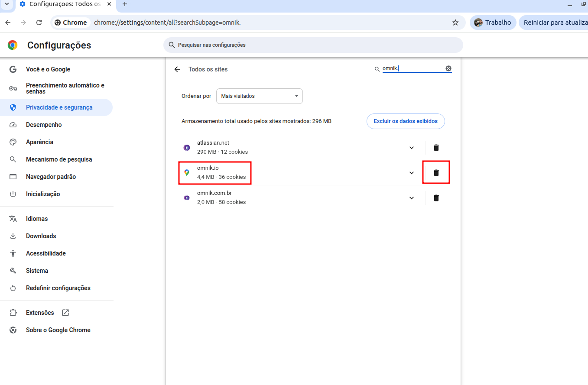Open Privacidade e segurança settings section

[x=59, y=107]
